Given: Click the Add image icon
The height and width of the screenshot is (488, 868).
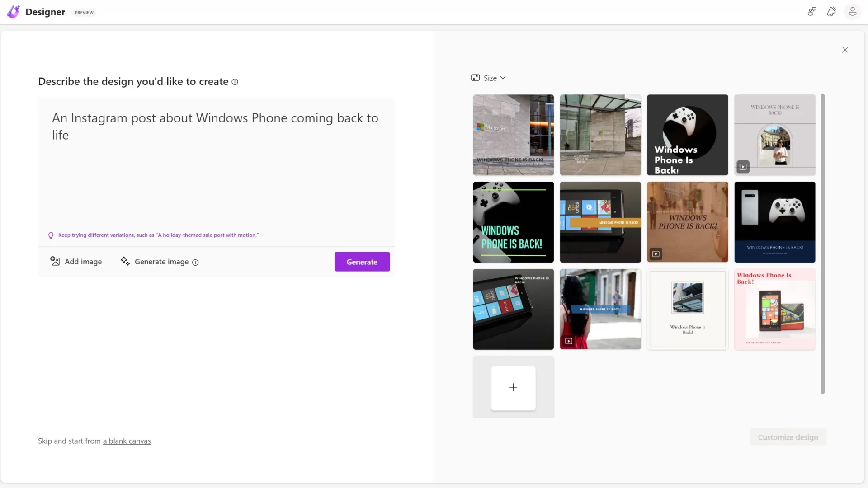Looking at the screenshot, I should (x=55, y=261).
